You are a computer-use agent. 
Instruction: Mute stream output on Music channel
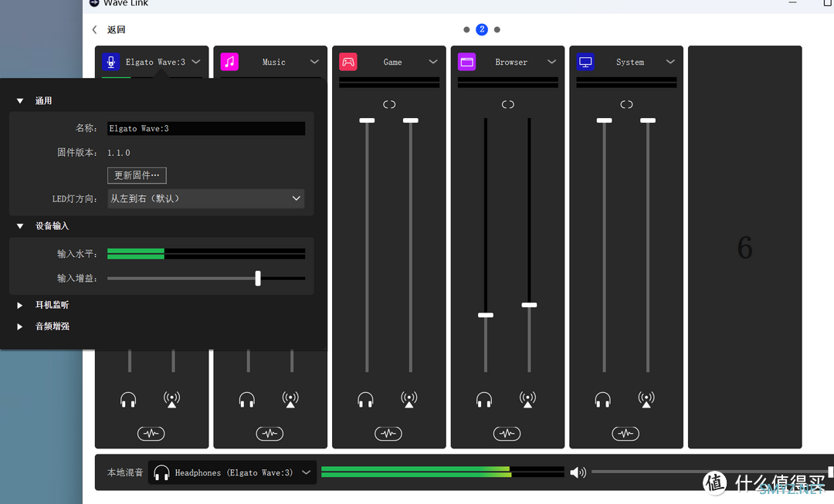290,400
